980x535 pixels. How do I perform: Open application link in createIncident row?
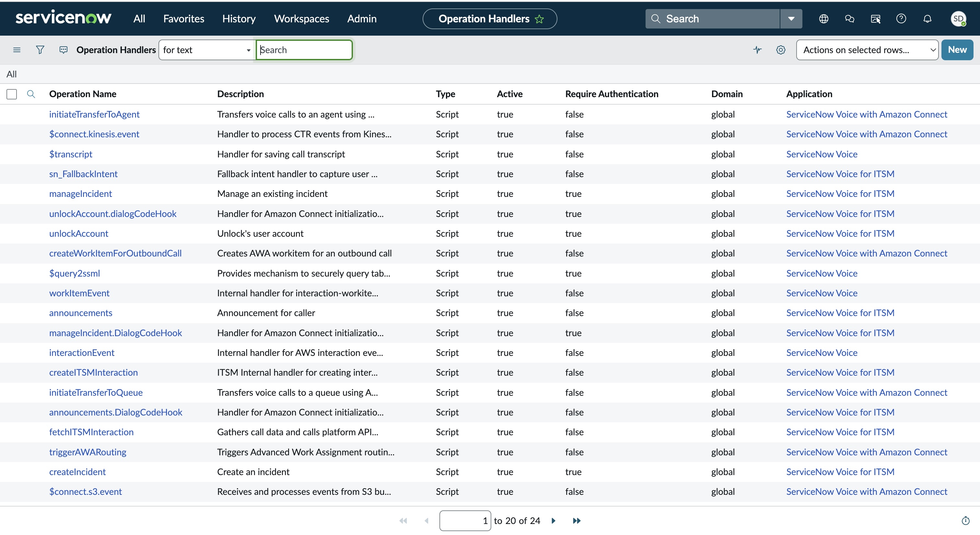click(840, 472)
